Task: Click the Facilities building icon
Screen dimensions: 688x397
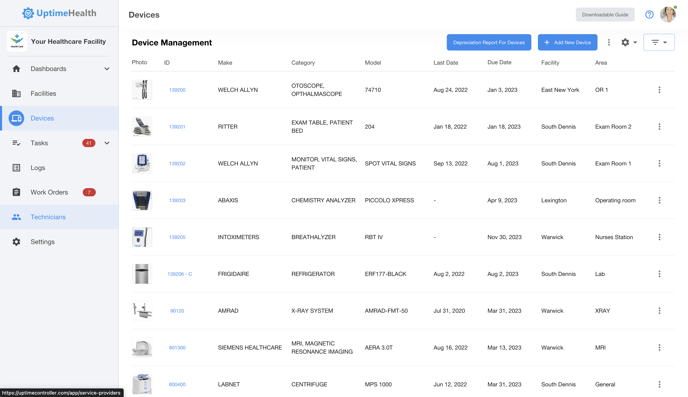Action: click(16, 93)
